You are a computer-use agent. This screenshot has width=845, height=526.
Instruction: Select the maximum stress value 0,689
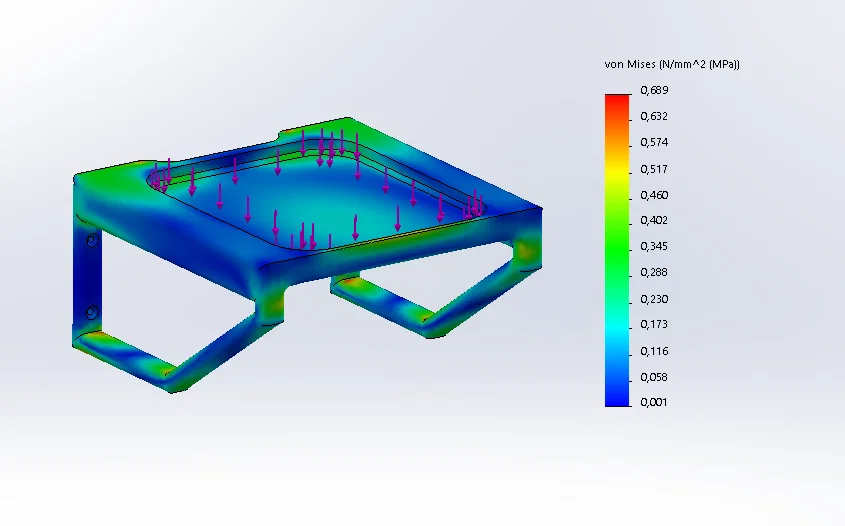pyautogui.click(x=654, y=90)
